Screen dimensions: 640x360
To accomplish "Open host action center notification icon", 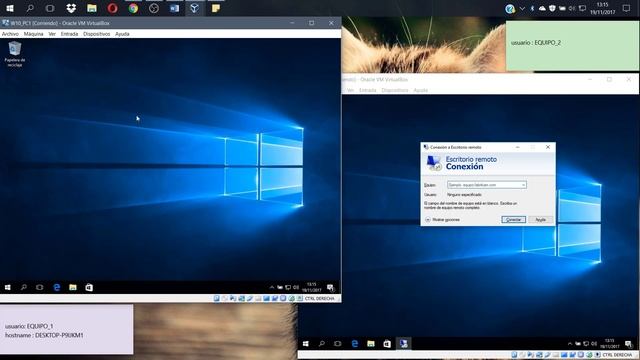I will coord(626,8).
